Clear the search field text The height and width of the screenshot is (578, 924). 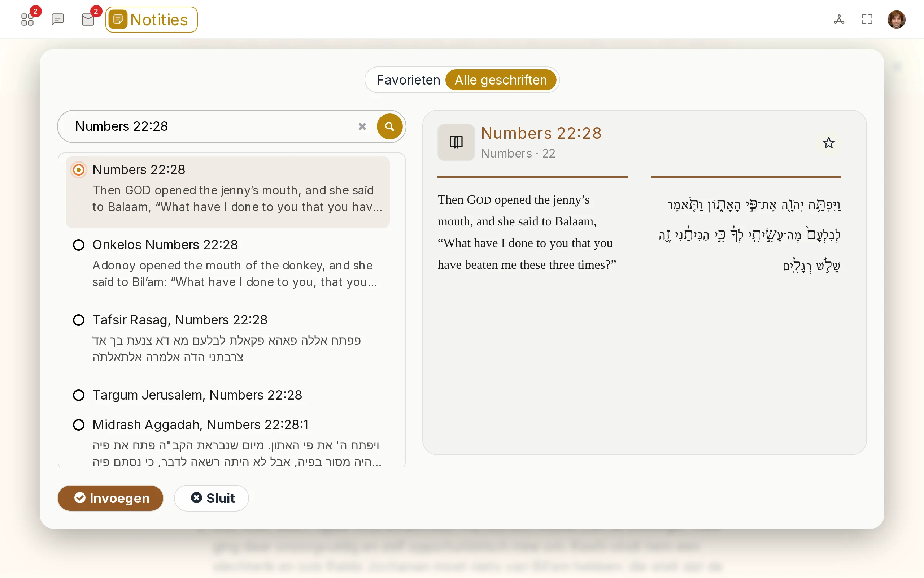pyautogui.click(x=362, y=126)
